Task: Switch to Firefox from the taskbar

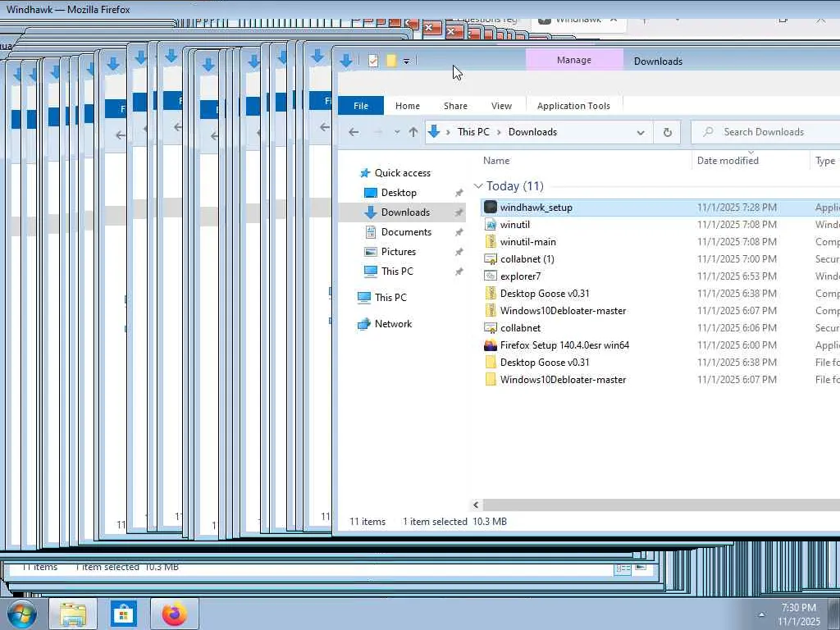Action: point(175,614)
